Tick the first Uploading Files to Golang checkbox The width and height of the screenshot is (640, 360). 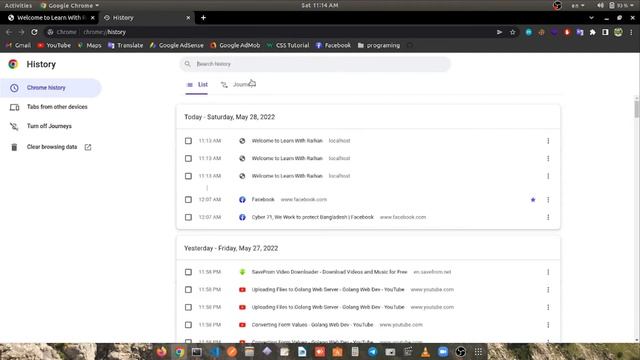188,289
